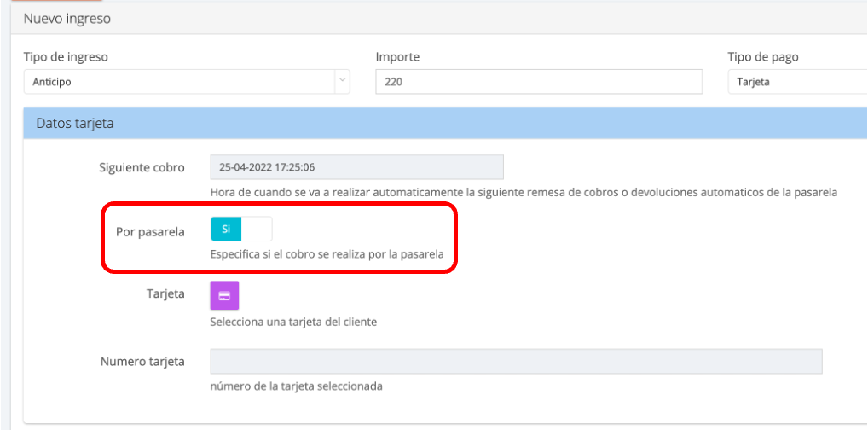This screenshot has height=430, width=868.
Task: Click the 'Especifica si el cobro' help text
Action: (333, 254)
